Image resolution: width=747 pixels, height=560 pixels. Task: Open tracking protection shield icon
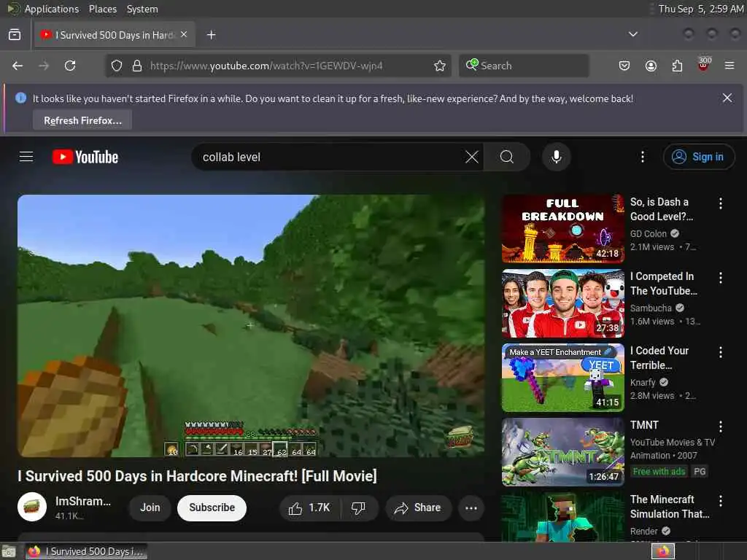(117, 66)
